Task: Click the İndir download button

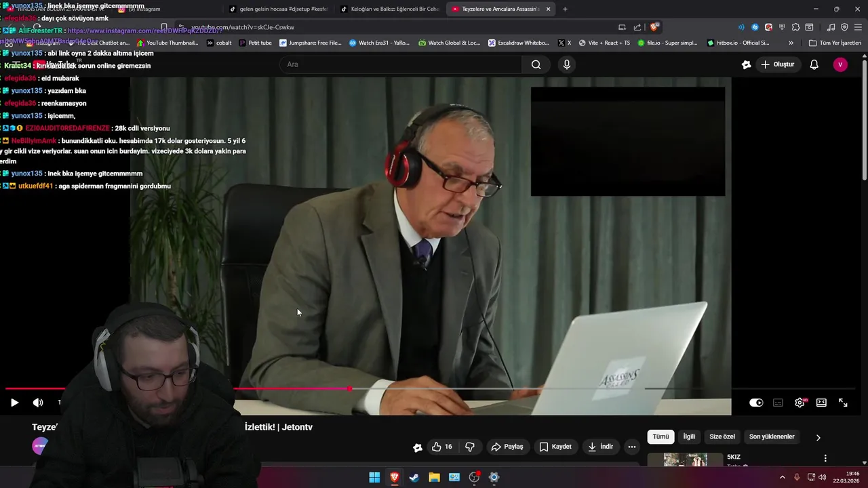Action: [x=600, y=447]
